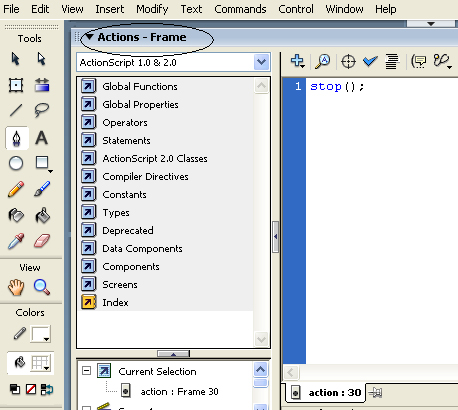The image size is (458, 410).
Task: Swap stroke and fill colors
Action: 47,389
